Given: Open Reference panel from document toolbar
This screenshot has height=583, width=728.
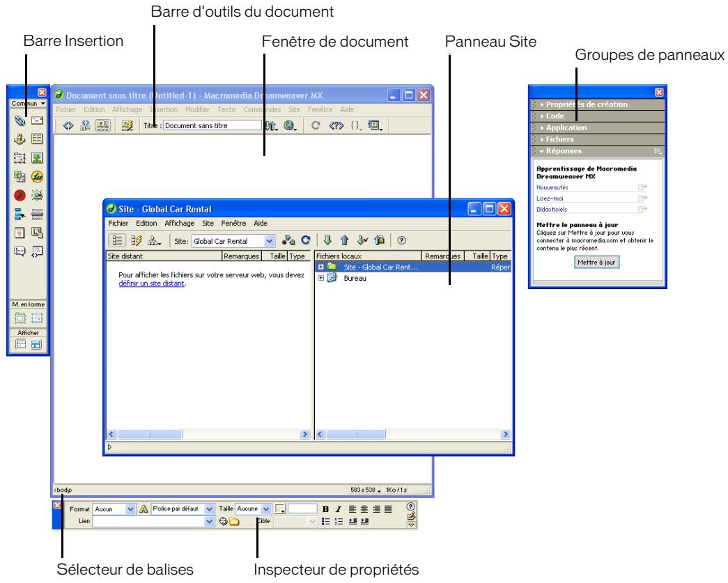Looking at the screenshot, I should (x=336, y=125).
